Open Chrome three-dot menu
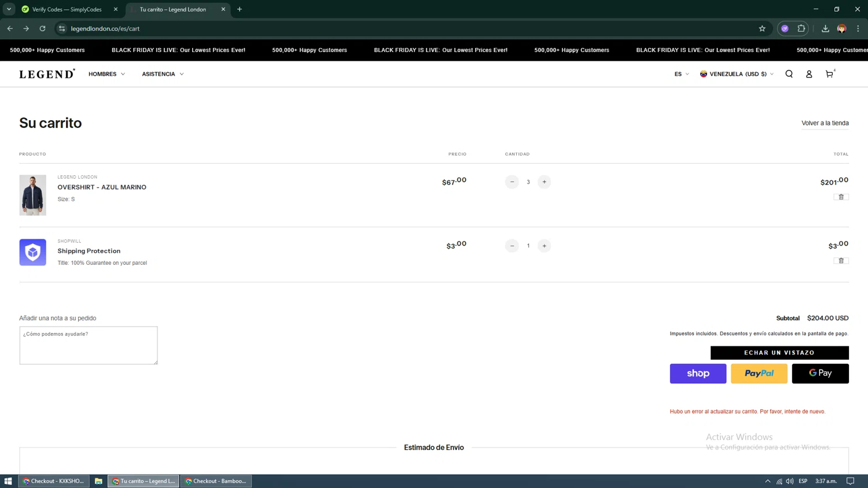Screen dimensions: 868x488 pyautogui.click(x=858, y=28)
